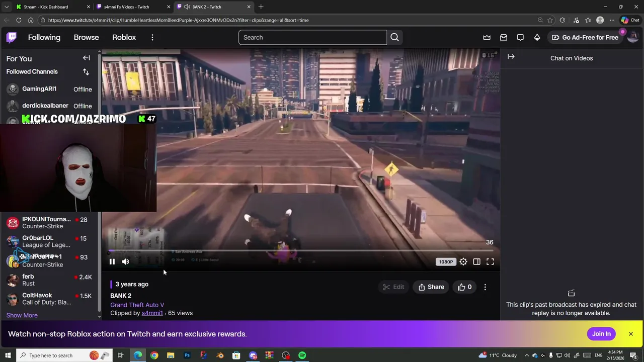Open the user profile avatar menu
This screenshot has height=362, width=644.
click(x=633, y=37)
